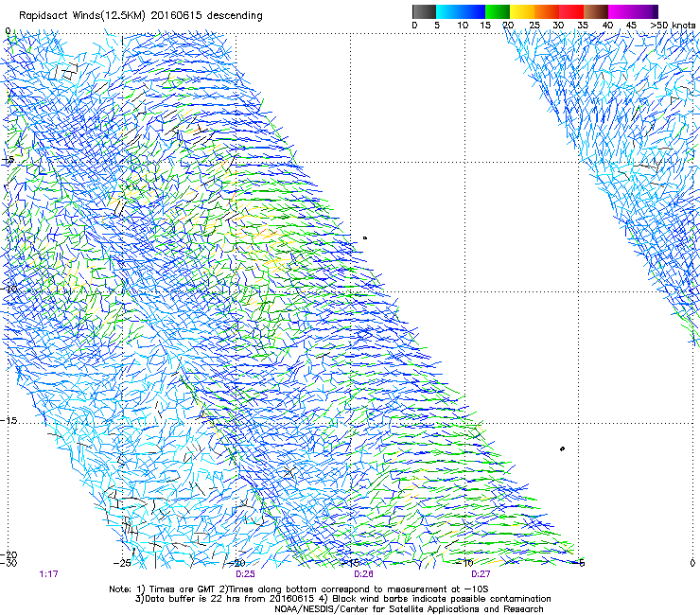Screen dimensions: 700x615
Task: Click the '>50 knots' legend label
Action: tap(673, 26)
